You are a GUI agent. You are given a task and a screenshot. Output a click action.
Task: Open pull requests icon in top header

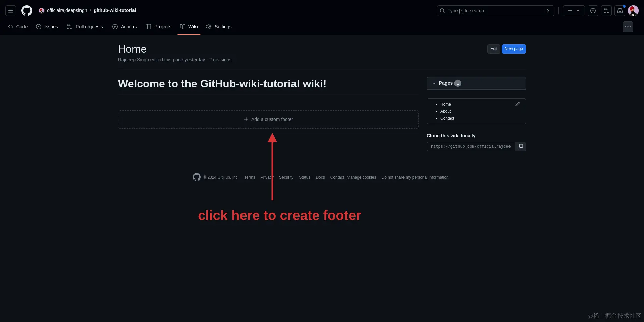pyautogui.click(x=606, y=11)
